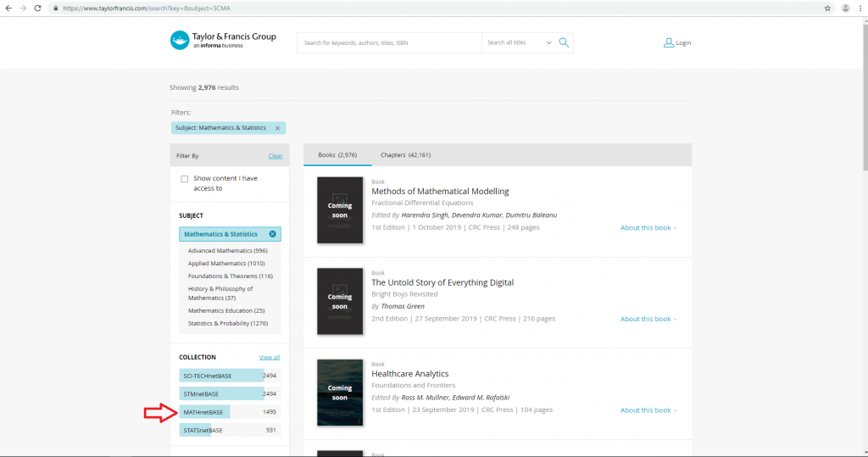This screenshot has width=868, height=457.
Task: Enable Show content I have access to
Action: tap(184, 179)
